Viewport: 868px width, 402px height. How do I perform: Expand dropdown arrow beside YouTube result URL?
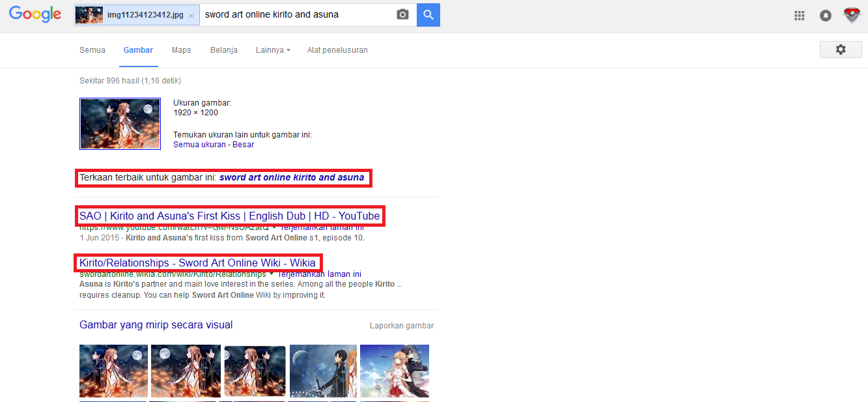pos(274,228)
